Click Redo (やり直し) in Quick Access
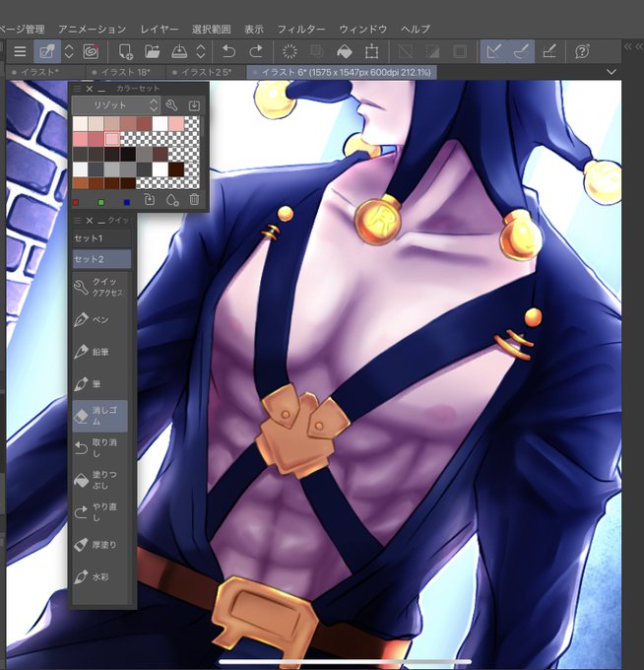The image size is (644, 670). 99,512
